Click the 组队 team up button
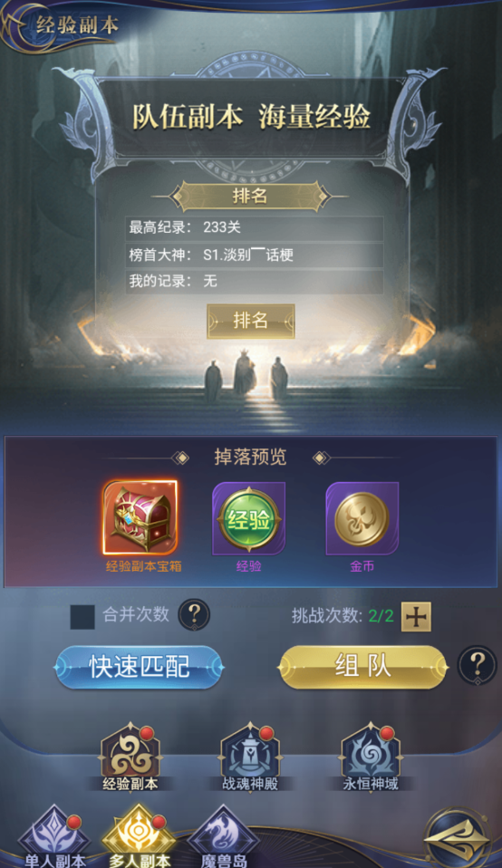The height and width of the screenshot is (868, 502). (x=363, y=667)
